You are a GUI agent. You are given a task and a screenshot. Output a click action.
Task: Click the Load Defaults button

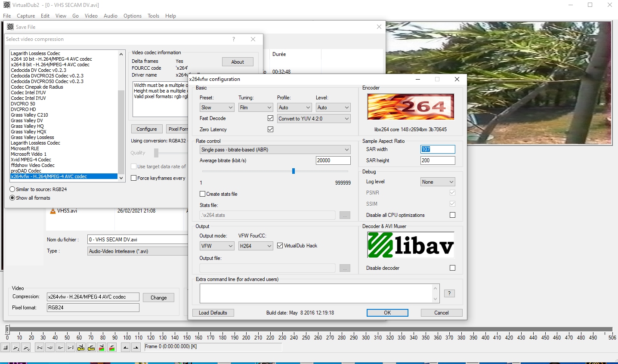pos(213,313)
